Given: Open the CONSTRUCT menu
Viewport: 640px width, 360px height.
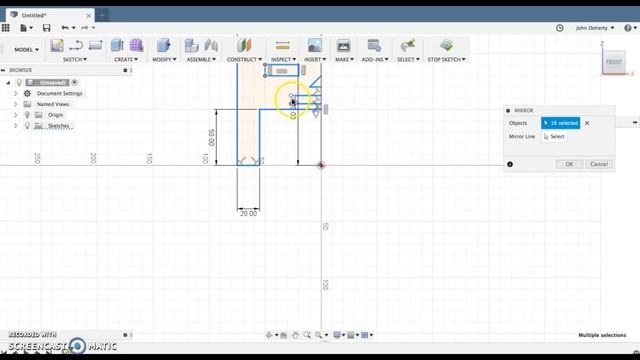Looking at the screenshot, I should [x=244, y=60].
